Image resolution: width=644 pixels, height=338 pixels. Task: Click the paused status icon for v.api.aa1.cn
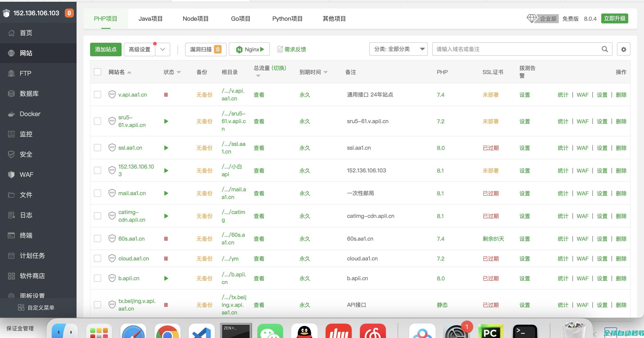(166, 95)
